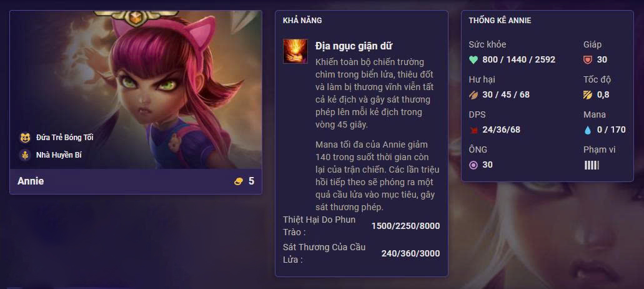This screenshot has height=289, width=644.
Task: Click the attack speed icon under Tốc độ
Action: tap(588, 95)
